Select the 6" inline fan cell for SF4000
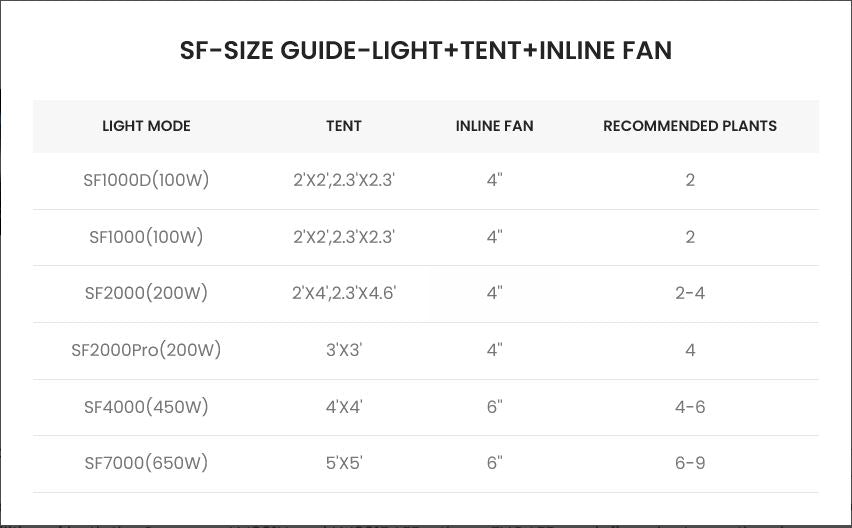 coord(494,407)
